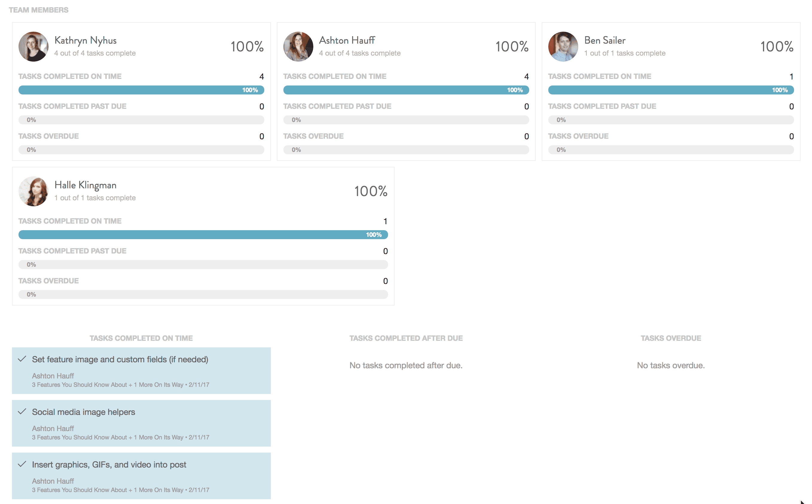The image size is (812, 504).
Task: Click Ashton Hauff on-time progress bar
Action: click(406, 90)
